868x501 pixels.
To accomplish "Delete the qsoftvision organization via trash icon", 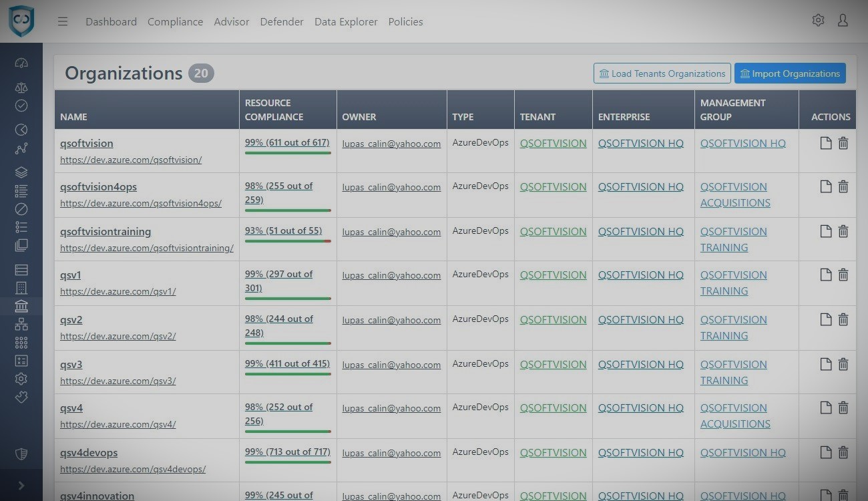I will coord(843,144).
